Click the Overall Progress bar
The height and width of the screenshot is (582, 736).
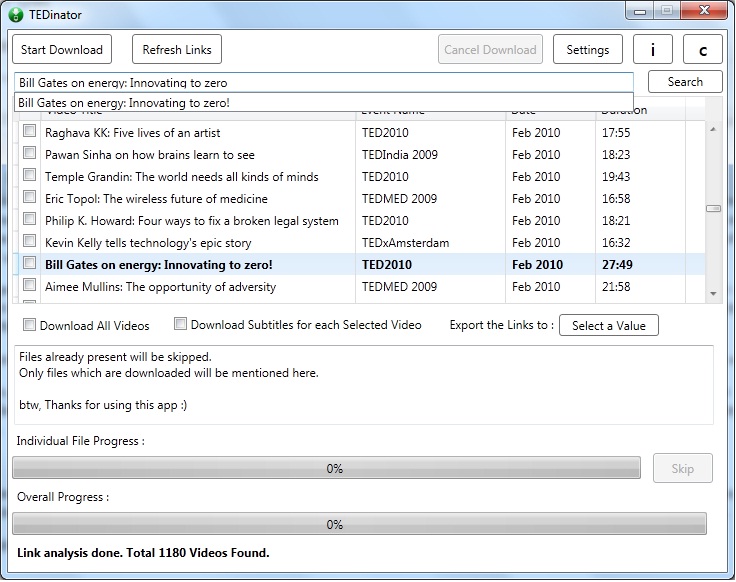click(x=359, y=524)
